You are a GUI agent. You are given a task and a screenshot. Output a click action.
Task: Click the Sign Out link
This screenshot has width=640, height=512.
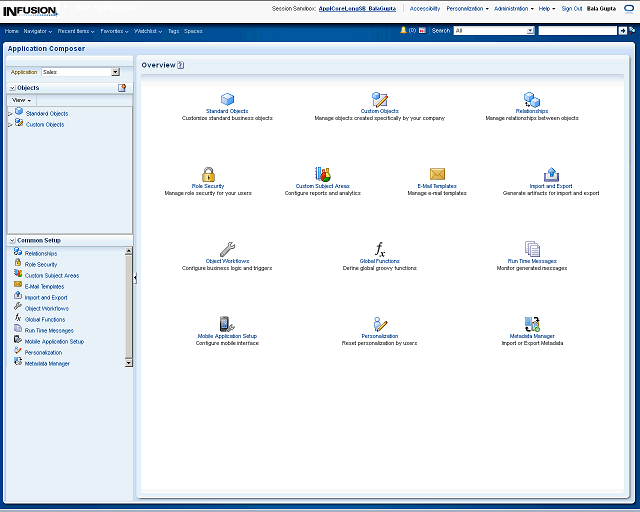pyautogui.click(x=572, y=8)
